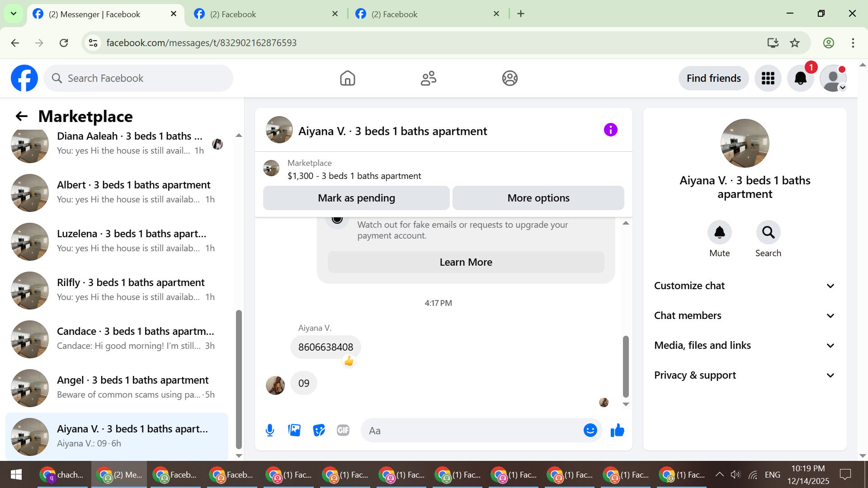The image size is (868, 488).
Task: Click the voice clip microphone icon
Action: 270,430
